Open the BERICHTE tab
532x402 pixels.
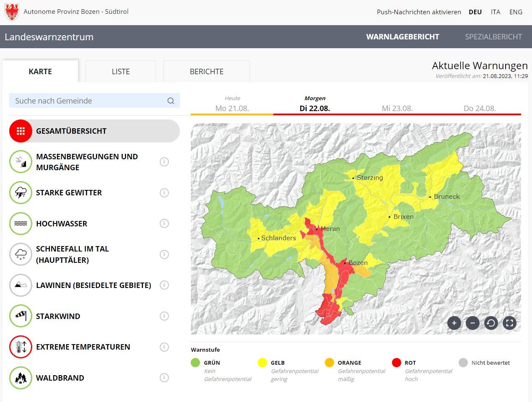(x=207, y=72)
